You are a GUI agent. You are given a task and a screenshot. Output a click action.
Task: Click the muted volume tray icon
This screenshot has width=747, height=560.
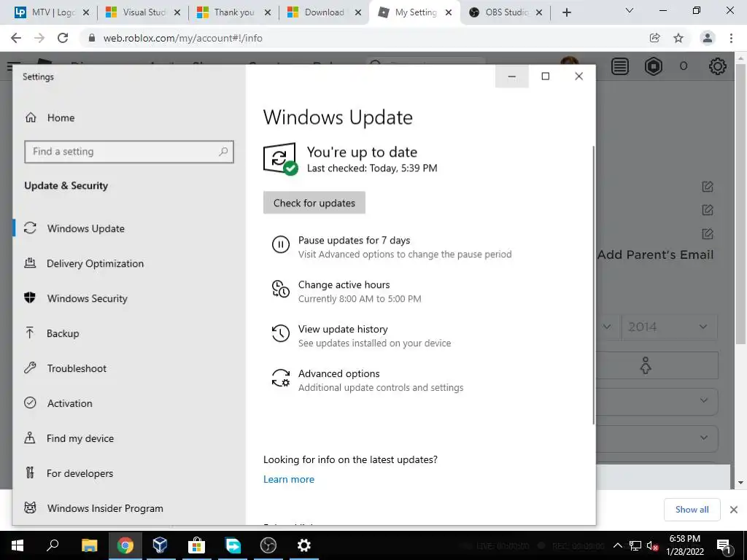(x=651, y=545)
